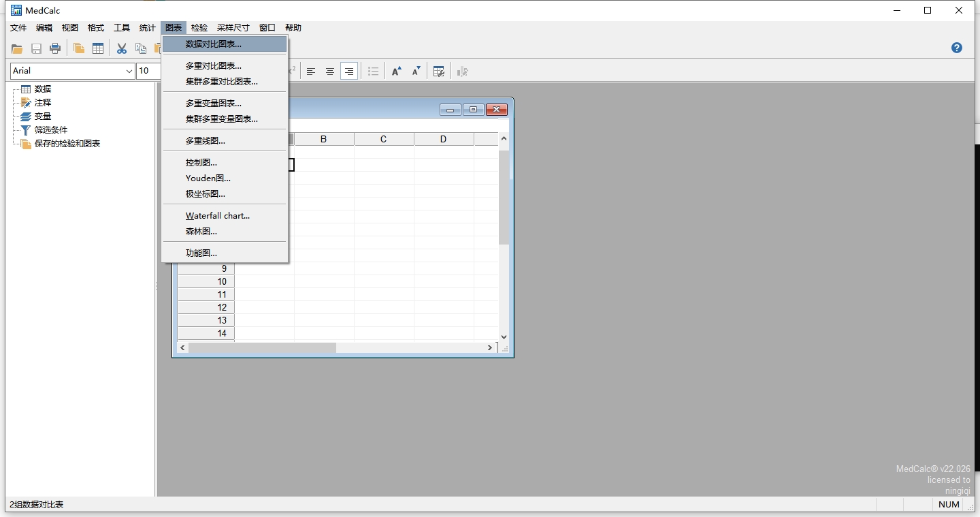Screen dimensions: 980x517
Task: Open the 统计 menu
Action: [146, 28]
